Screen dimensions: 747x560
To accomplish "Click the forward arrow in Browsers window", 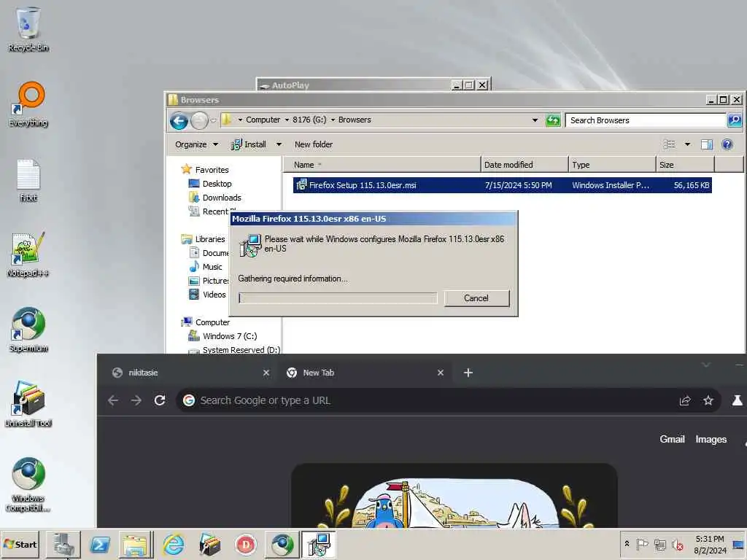I will pos(199,121).
